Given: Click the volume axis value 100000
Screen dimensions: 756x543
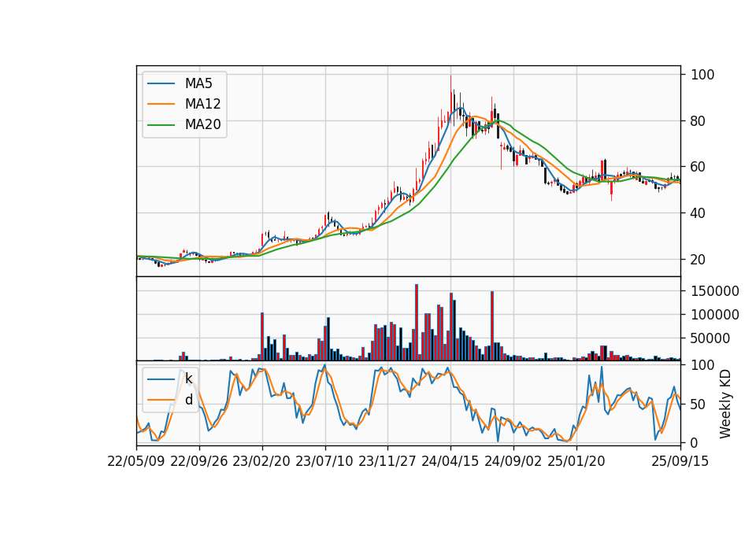Looking at the screenshot, I should point(715,315).
